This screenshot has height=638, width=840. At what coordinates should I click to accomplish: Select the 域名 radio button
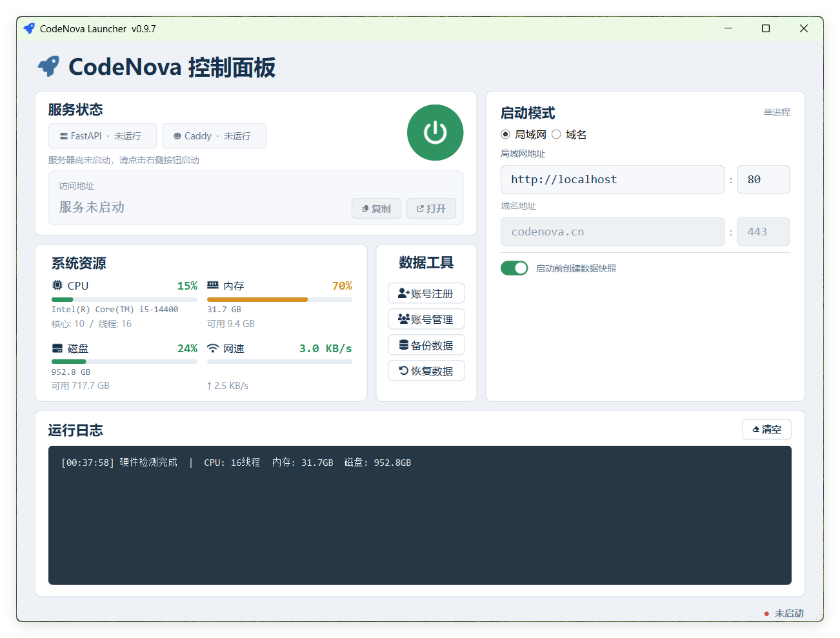(x=556, y=134)
